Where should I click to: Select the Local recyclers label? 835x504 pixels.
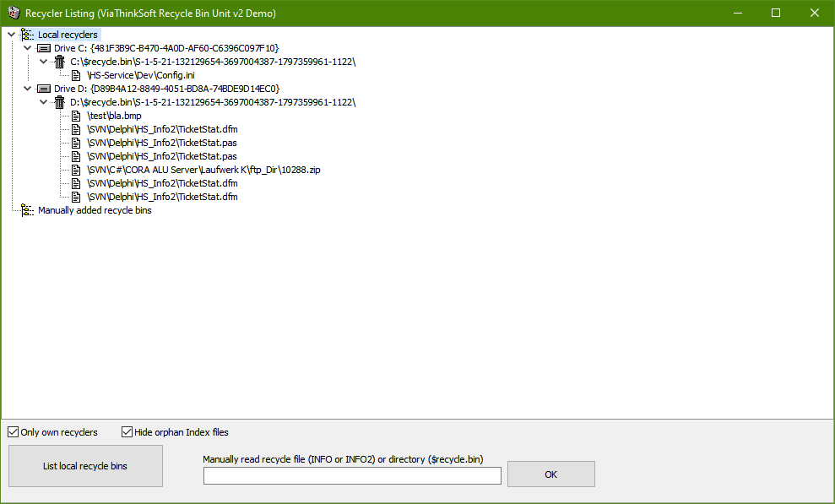[x=68, y=35]
